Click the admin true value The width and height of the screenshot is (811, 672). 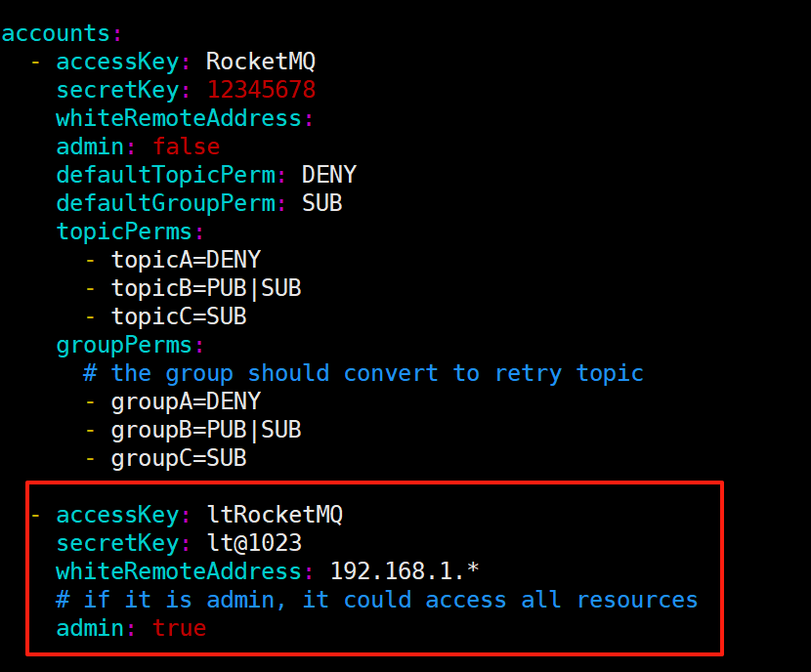[x=179, y=628]
